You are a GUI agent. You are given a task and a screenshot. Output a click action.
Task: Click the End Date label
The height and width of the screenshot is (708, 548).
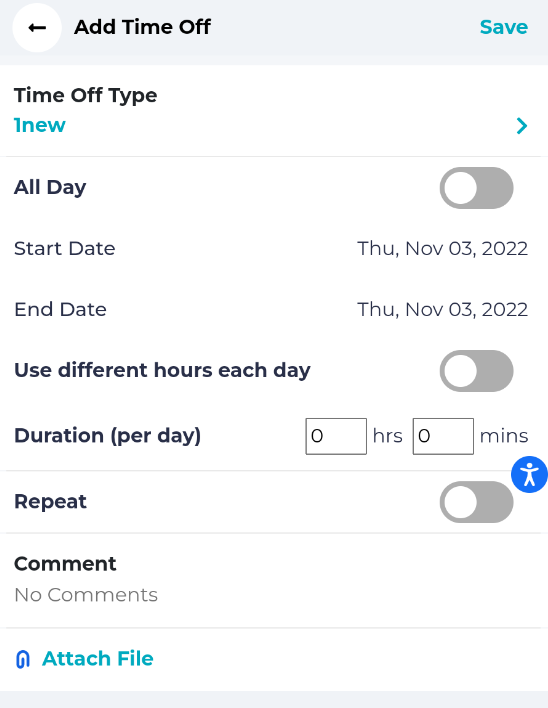pos(60,309)
